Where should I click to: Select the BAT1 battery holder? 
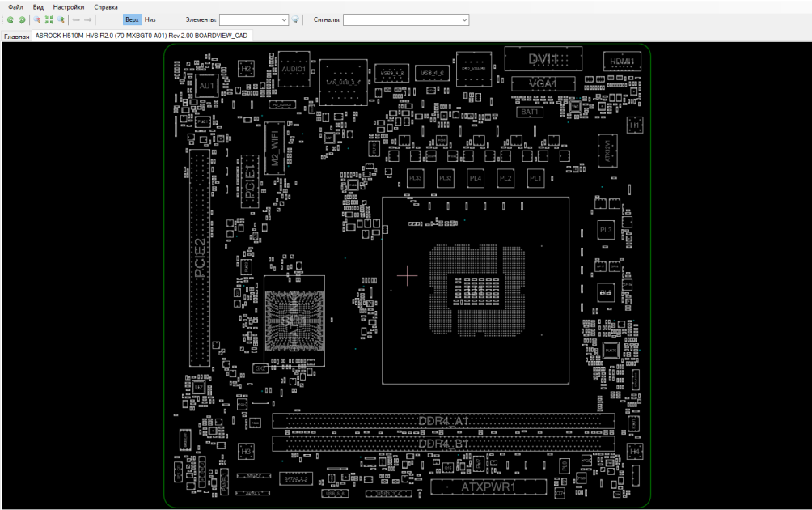click(529, 112)
